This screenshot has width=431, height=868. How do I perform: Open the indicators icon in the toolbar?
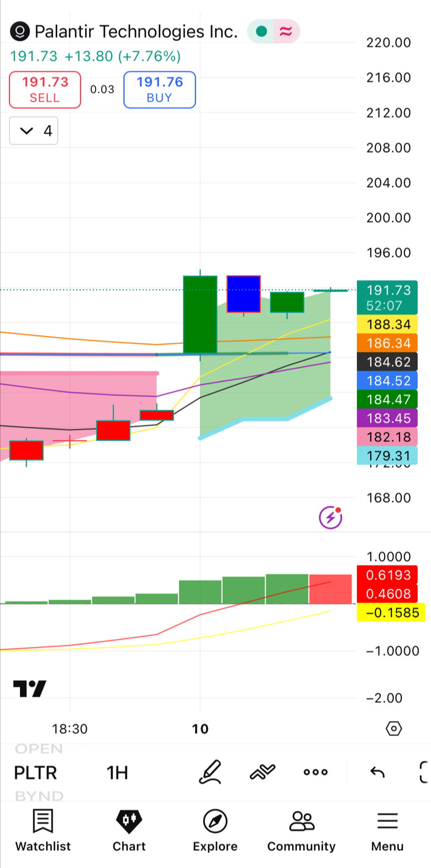(x=262, y=772)
